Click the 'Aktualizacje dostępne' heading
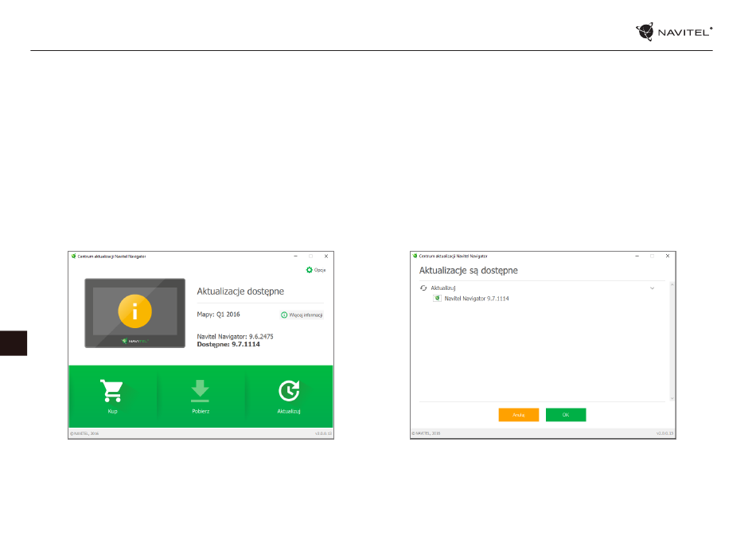This screenshot has width=756, height=536. 240,291
